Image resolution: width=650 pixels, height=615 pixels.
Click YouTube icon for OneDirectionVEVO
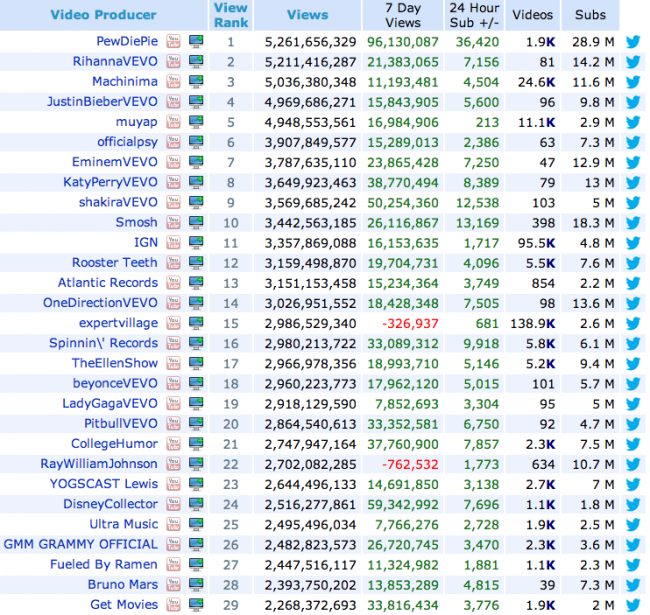click(173, 303)
